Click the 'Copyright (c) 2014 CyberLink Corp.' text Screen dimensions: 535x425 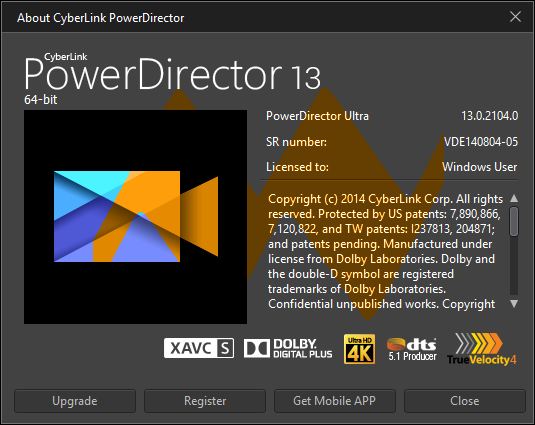361,199
